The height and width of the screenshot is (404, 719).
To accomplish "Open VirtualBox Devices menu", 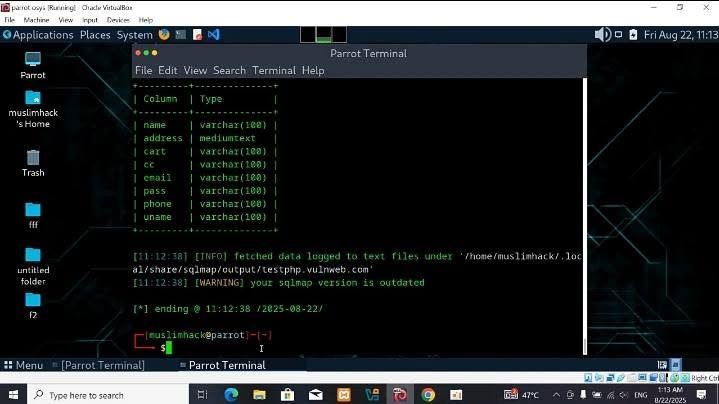I will coord(118,20).
